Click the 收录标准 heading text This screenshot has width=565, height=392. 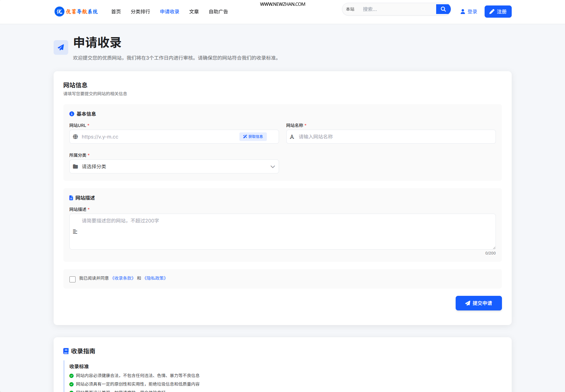(79, 366)
